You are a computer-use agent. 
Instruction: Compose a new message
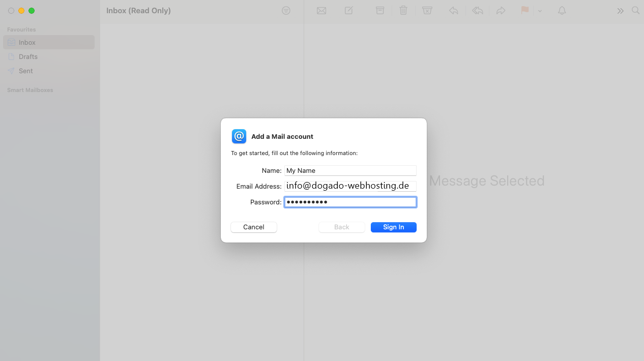coord(349,11)
